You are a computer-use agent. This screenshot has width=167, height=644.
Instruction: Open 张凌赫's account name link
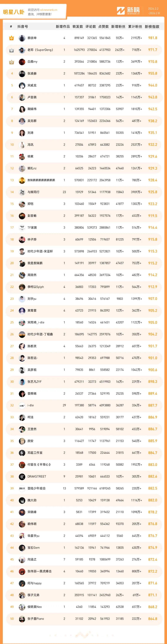pos(32,73)
